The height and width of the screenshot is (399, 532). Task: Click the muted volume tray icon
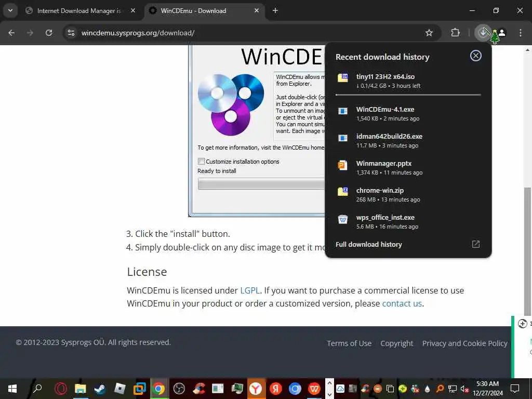click(464, 389)
